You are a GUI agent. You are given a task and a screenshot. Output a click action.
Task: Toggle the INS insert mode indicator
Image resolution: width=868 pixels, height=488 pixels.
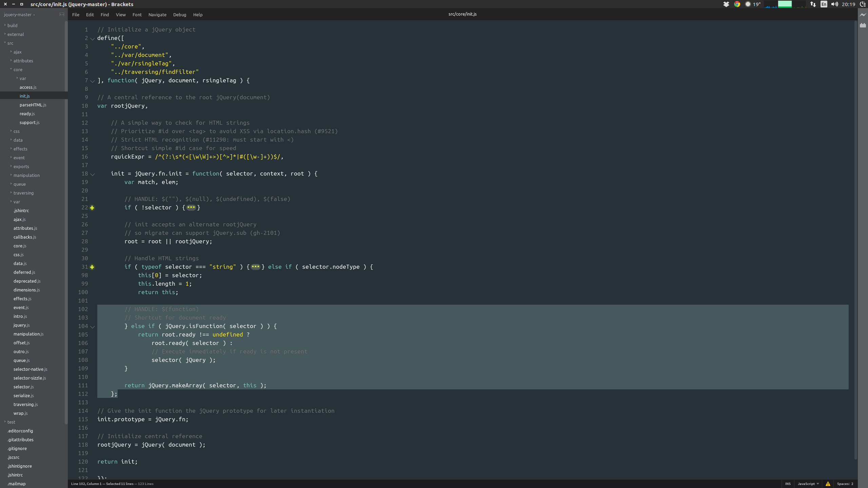click(x=788, y=484)
